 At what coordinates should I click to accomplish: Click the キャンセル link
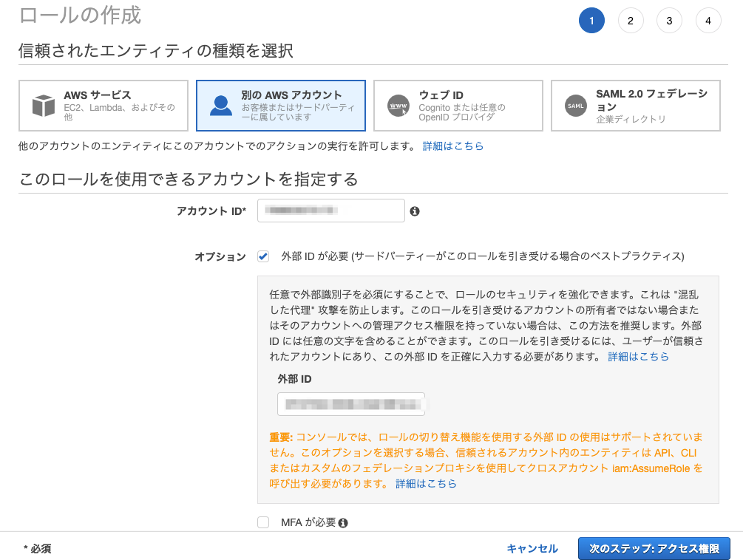coord(532,549)
